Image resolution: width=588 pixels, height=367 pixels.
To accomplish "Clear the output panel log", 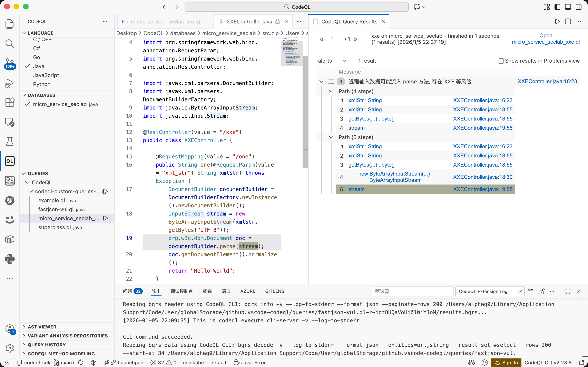I will (531, 291).
